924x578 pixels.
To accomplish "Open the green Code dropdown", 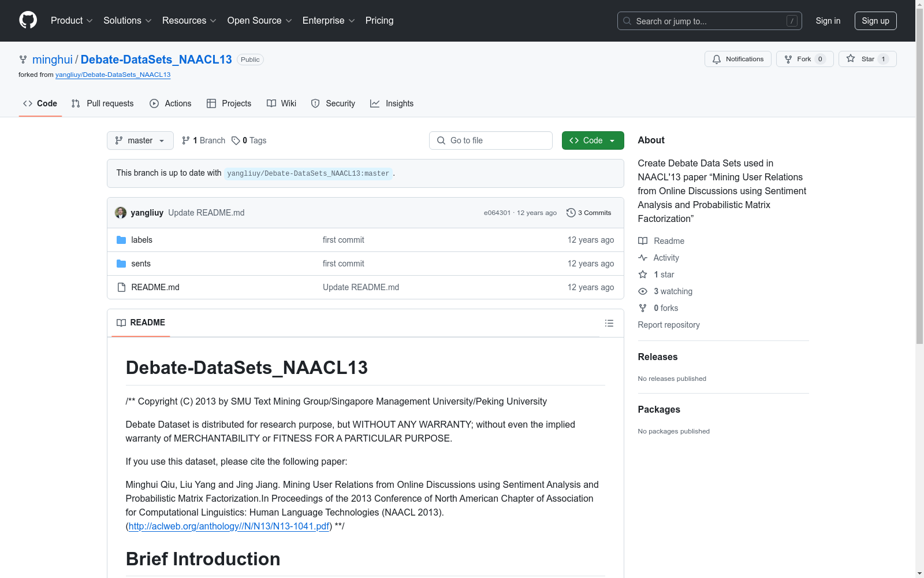I will pyautogui.click(x=593, y=140).
